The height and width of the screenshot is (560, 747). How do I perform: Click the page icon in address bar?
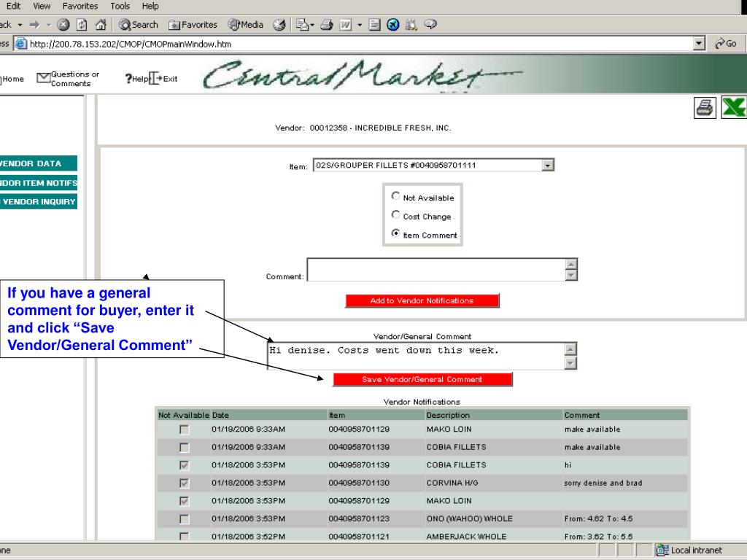(x=21, y=44)
